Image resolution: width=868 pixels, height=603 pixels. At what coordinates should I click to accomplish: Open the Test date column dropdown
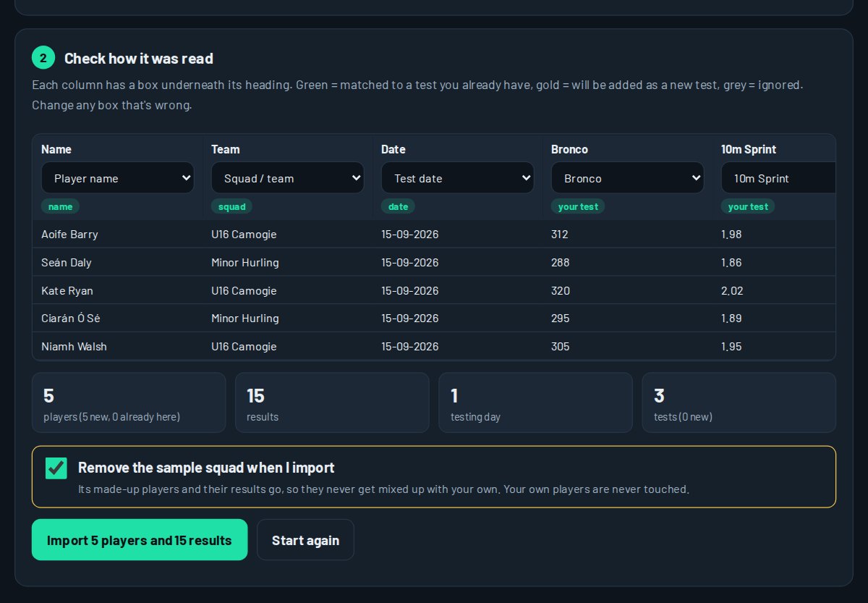(458, 178)
